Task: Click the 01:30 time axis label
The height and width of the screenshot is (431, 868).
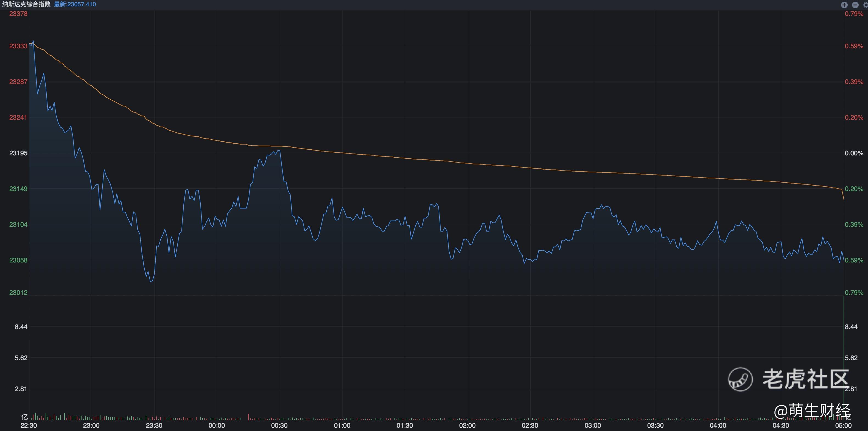Action: [405, 426]
